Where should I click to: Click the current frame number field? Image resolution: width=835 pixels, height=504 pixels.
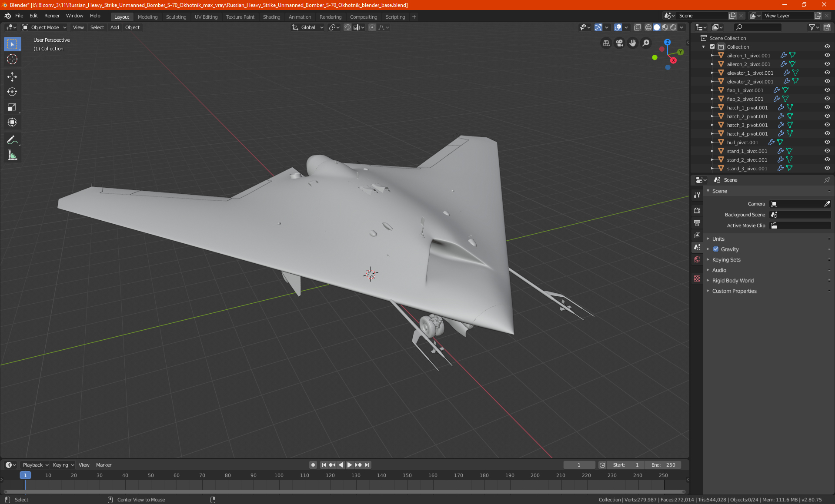click(x=579, y=465)
